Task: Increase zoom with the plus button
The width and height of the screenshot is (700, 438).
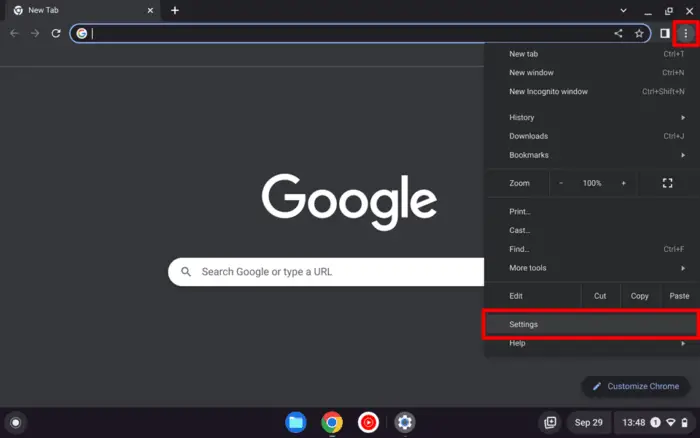Action: 624,183
